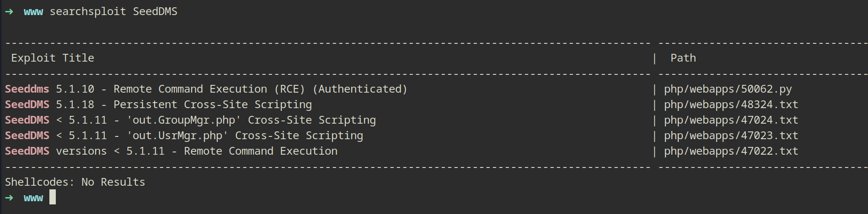Click the SeedDMS argument in the typed command
Viewport: 868px width, 214px height.
155,11
